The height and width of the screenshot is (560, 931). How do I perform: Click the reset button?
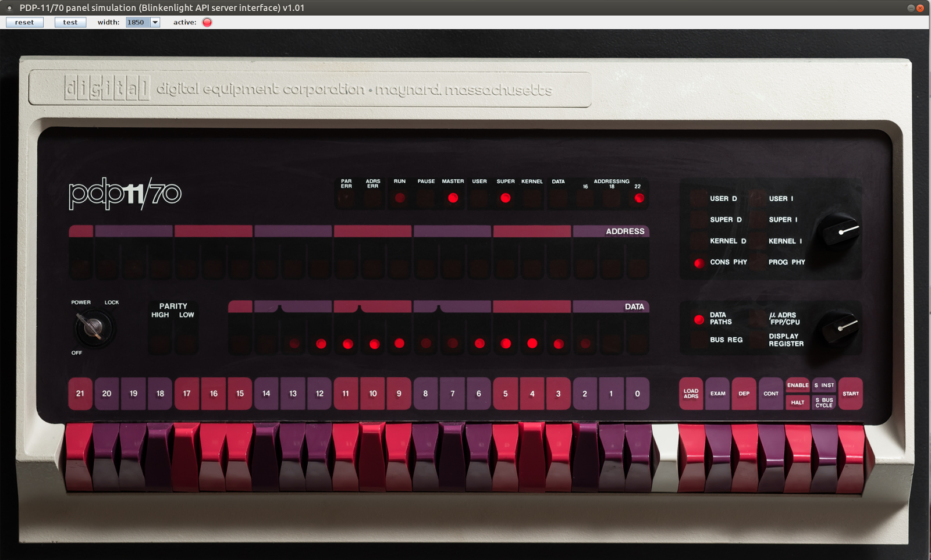click(x=24, y=22)
